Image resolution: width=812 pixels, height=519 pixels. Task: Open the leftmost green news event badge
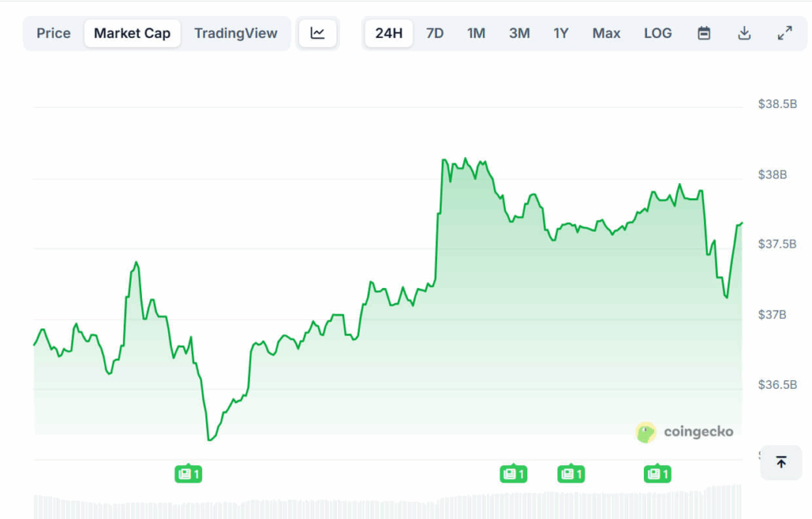[x=188, y=473]
